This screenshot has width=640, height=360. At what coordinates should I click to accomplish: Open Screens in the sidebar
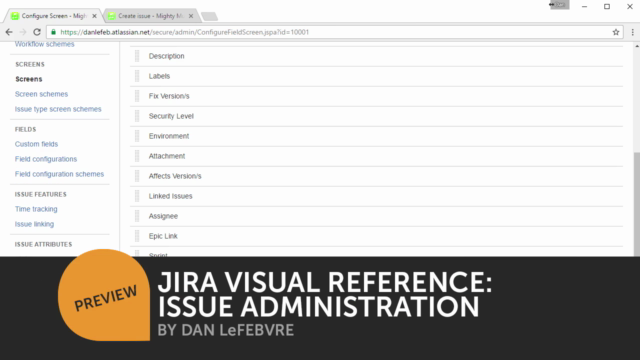(29, 79)
